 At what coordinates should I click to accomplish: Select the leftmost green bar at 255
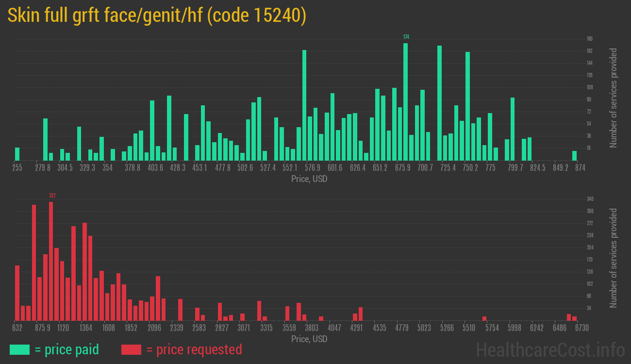click(17, 154)
